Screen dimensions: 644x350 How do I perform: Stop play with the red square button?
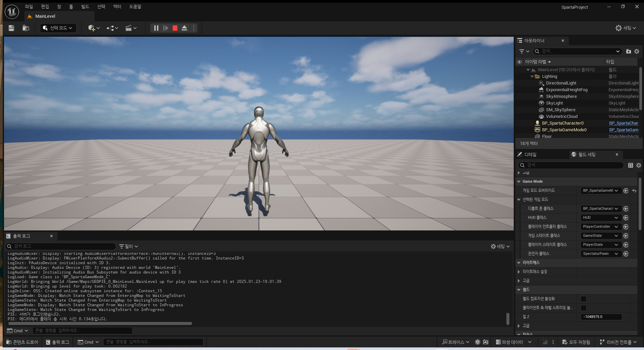[x=175, y=28]
